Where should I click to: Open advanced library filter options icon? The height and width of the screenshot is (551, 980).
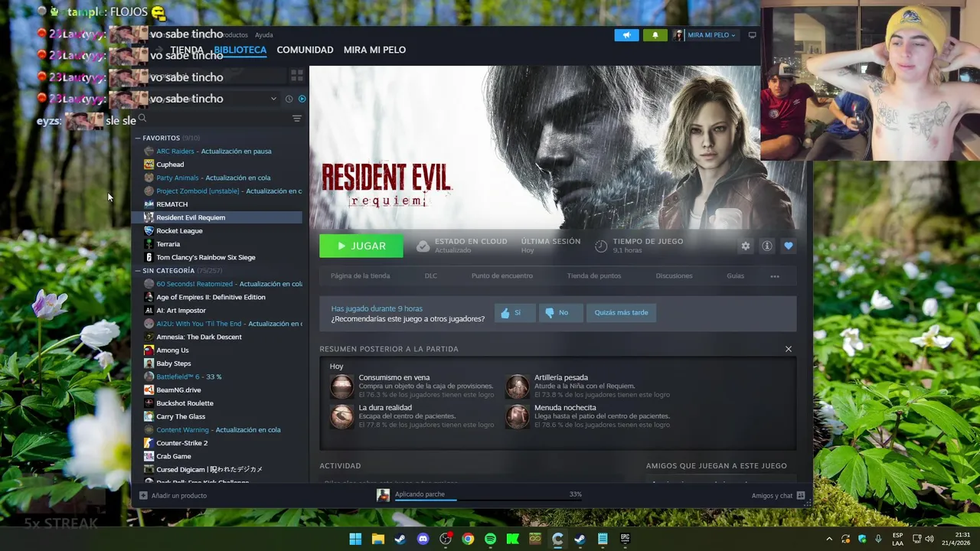point(297,119)
